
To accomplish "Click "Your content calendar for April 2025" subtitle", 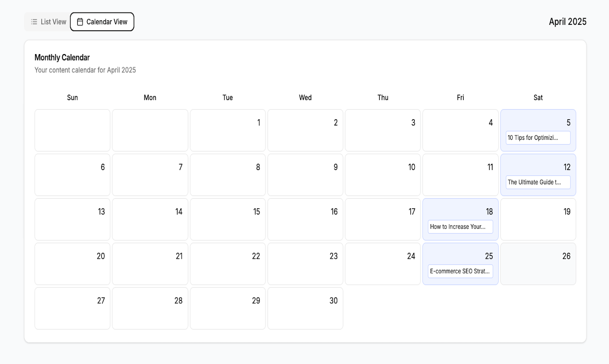I will point(85,70).
